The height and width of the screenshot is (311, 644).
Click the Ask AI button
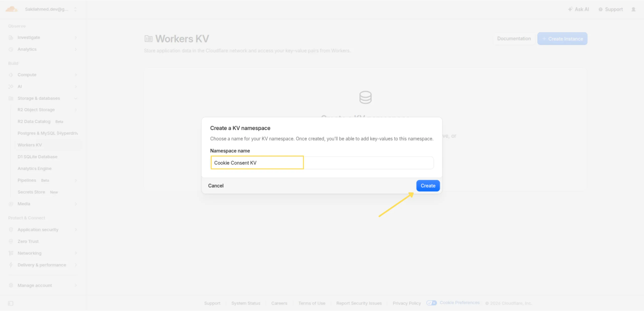(578, 9)
